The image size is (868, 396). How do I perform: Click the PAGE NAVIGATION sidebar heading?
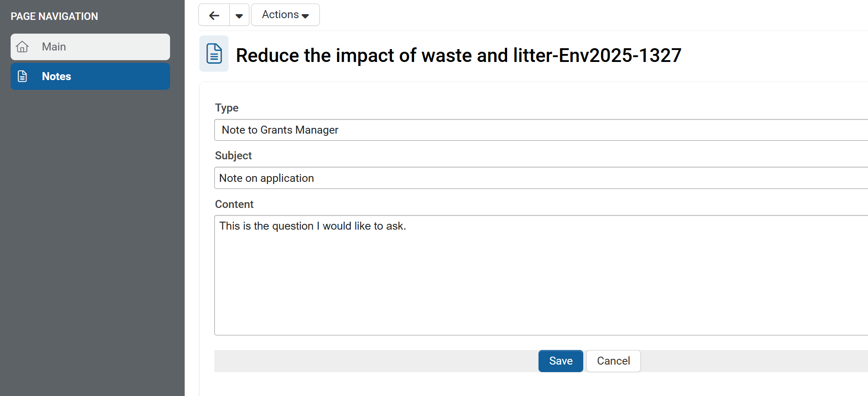point(54,16)
